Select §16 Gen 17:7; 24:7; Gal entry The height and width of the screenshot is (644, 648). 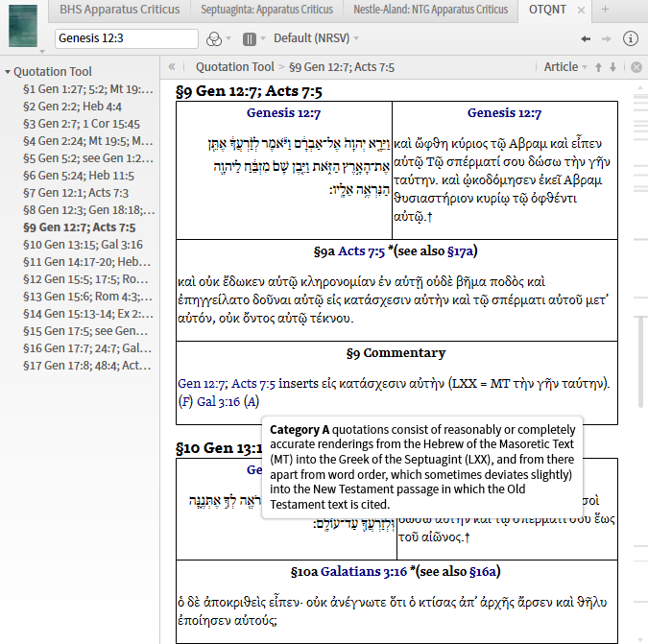tap(87, 348)
